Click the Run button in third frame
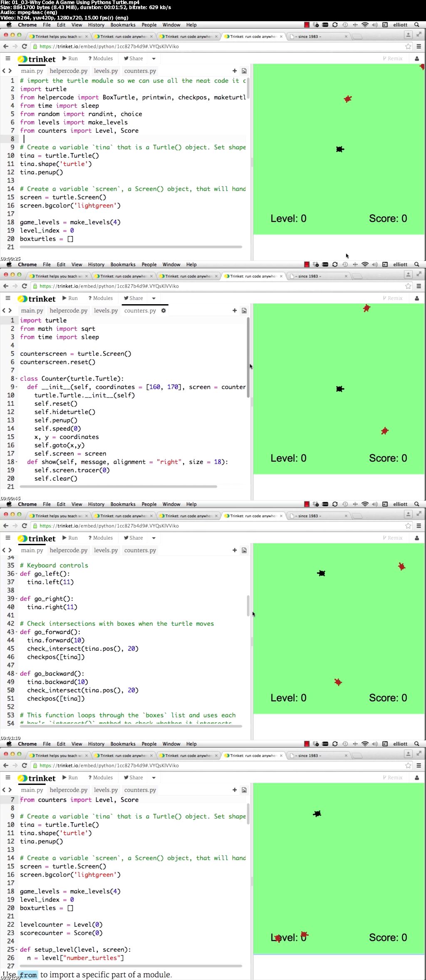Viewport: 426px width, 980px height. pyautogui.click(x=70, y=538)
